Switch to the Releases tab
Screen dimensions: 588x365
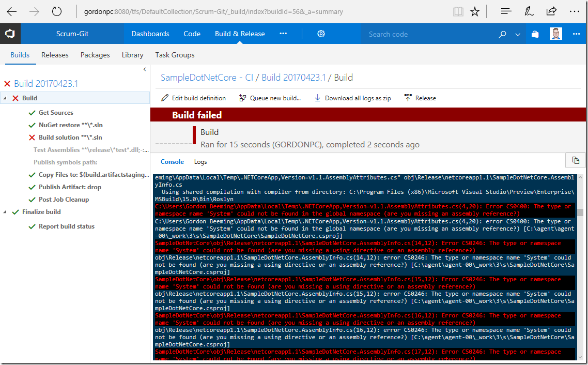55,55
